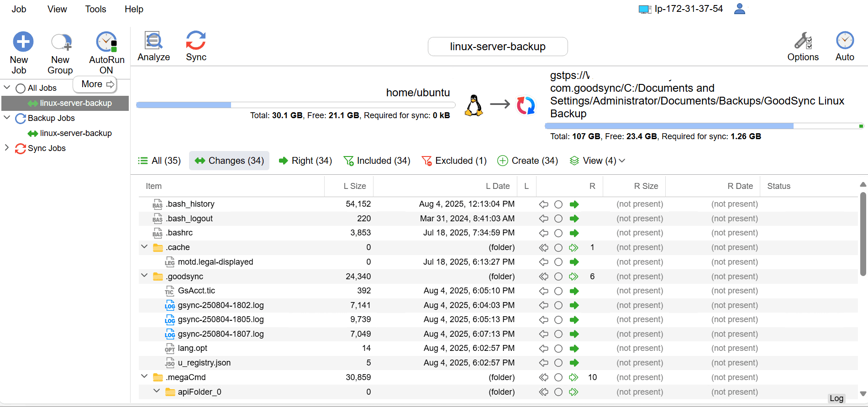Open the Job menu
Image resolution: width=868 pixels, height=407 pixels.
[x=19, y=9]
